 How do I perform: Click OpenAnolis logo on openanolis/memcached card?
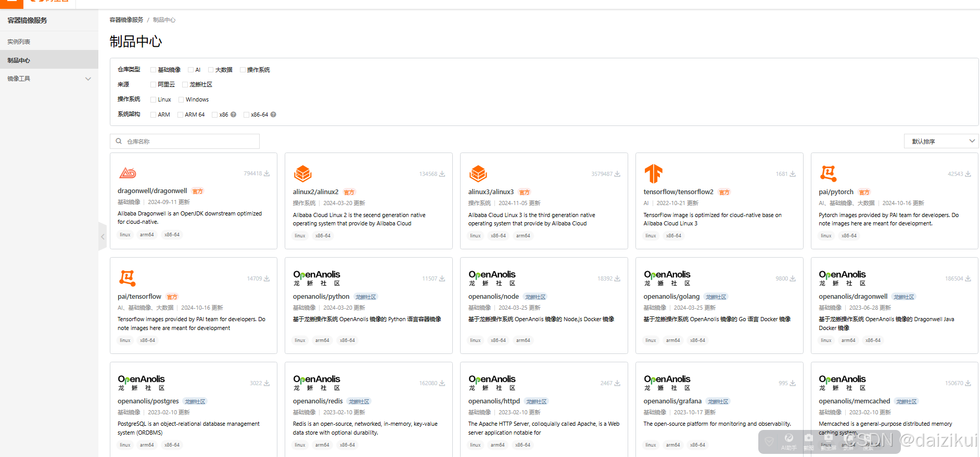pyautogui.click(x=842, y=383)
